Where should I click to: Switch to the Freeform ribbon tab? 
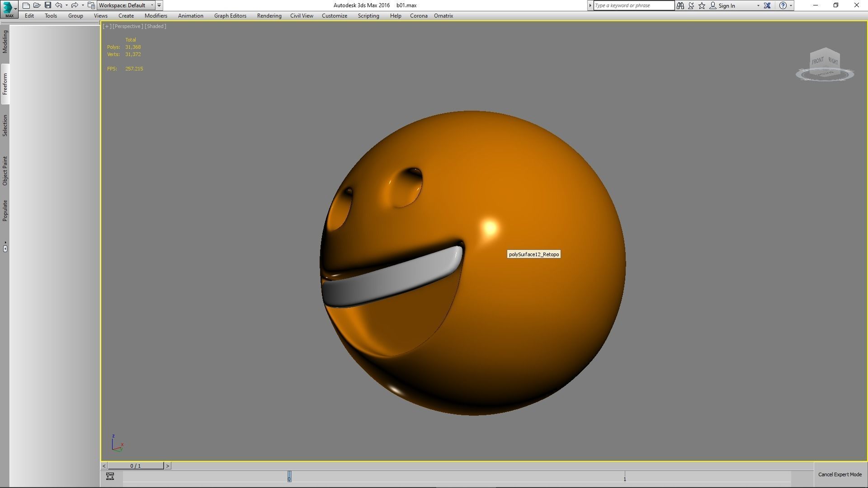(x=5, y=84)
